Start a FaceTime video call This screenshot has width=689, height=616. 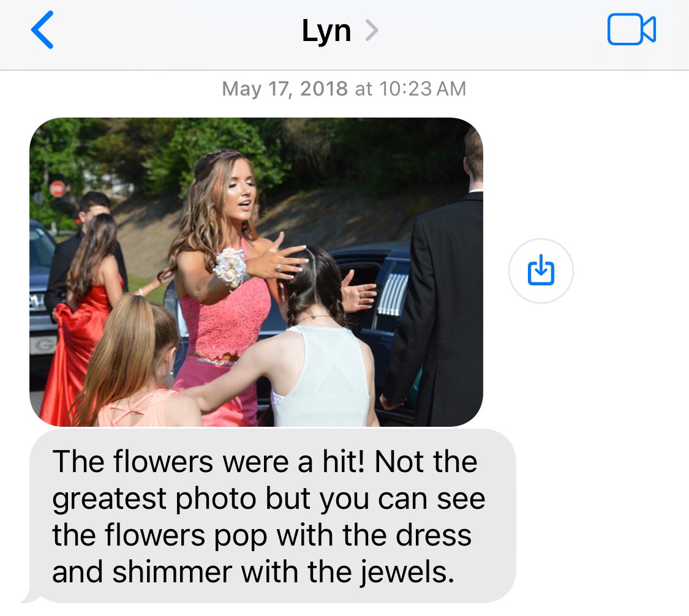(x=631, y=29)
